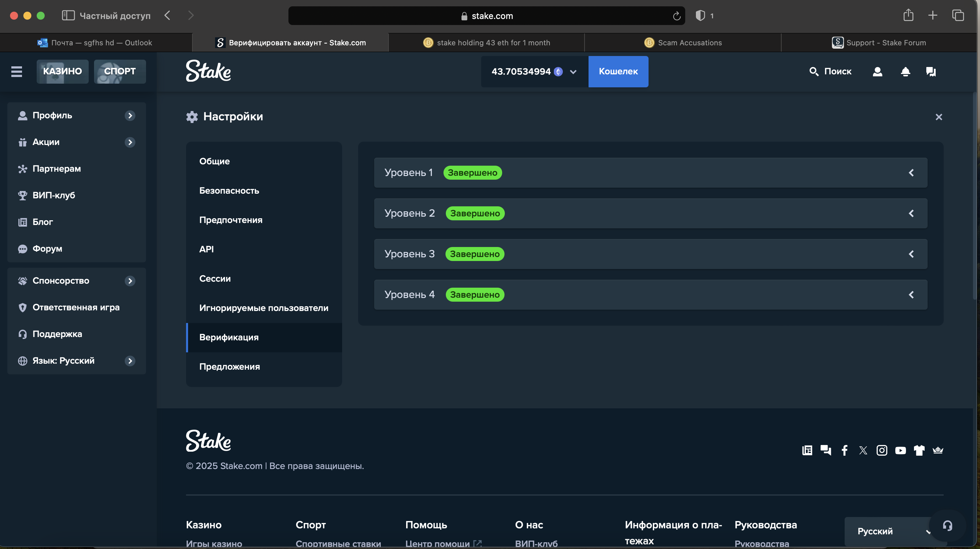Close the settings panel with X
The image size is (980, 549).
tap(939, 117)
